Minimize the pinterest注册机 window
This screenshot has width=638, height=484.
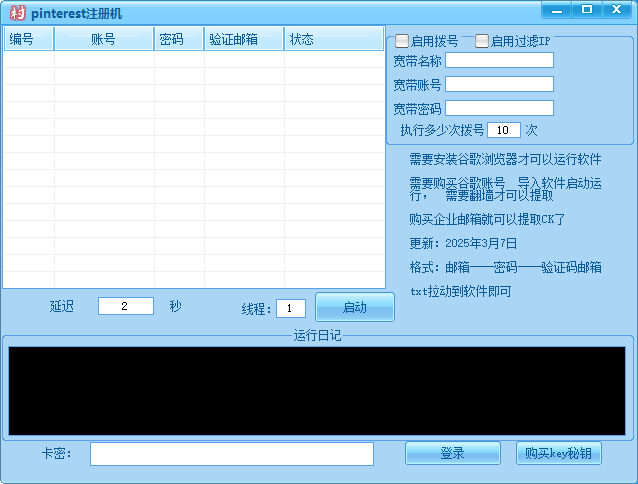point(557,10)
